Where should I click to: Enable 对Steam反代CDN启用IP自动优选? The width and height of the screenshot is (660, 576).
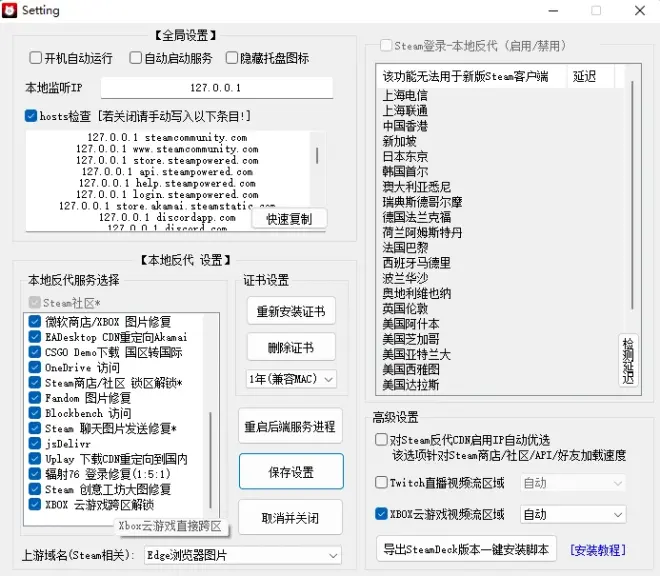tap(381, 440)
